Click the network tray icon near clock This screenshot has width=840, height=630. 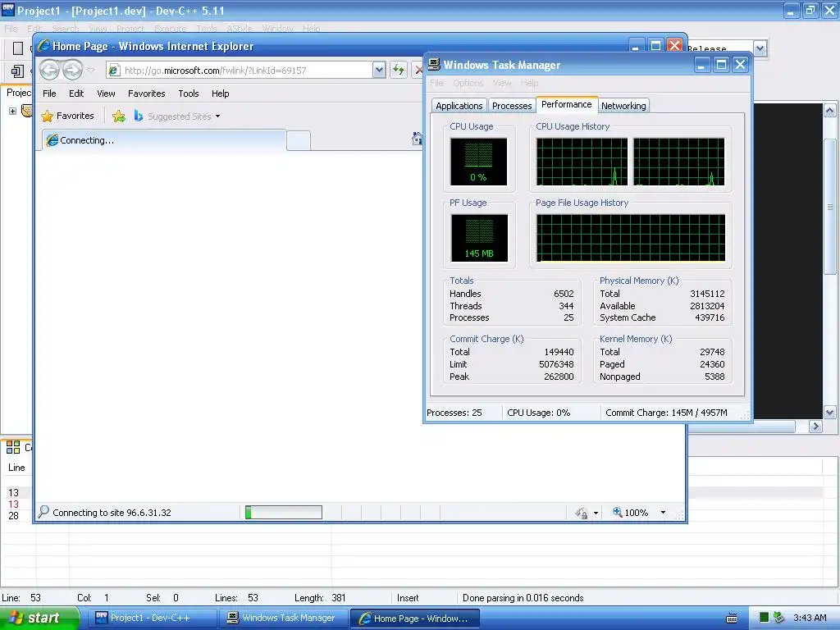(779, 618)
